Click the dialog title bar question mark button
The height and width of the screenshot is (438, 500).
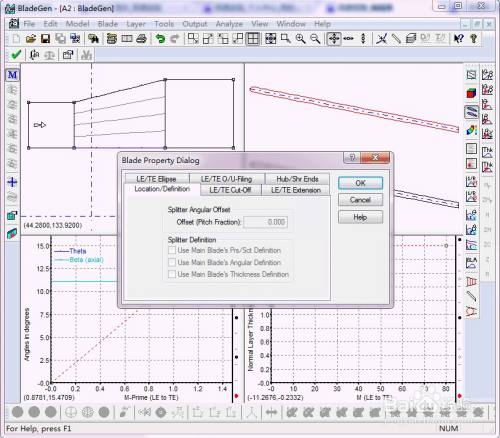click(352, 157)
